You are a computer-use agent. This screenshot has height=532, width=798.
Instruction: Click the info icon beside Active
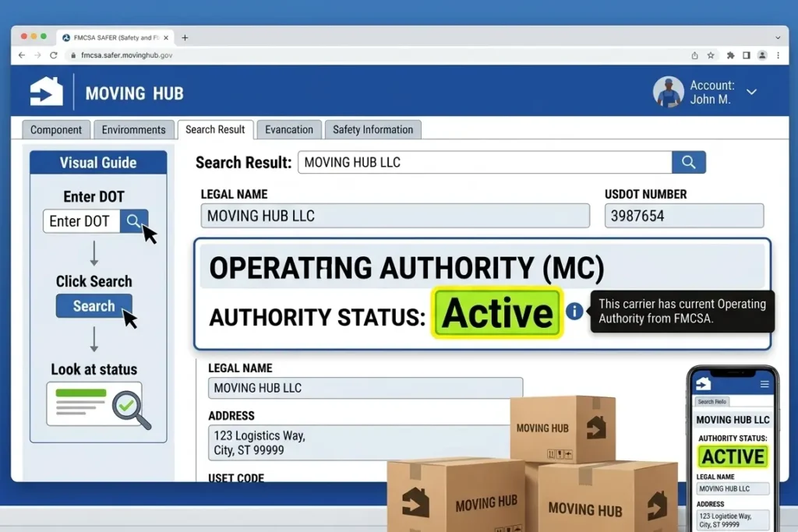tap(574, 311)
